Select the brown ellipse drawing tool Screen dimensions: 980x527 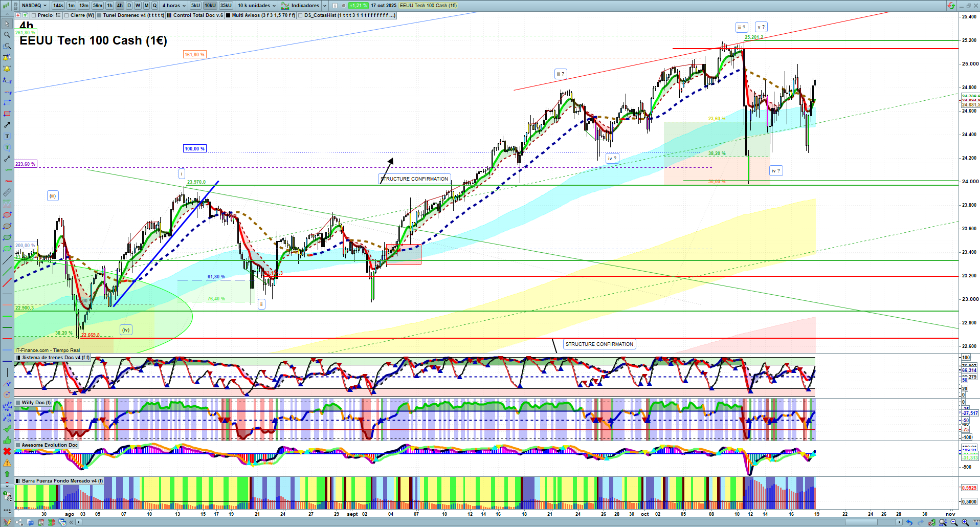[x=7, y=226]
